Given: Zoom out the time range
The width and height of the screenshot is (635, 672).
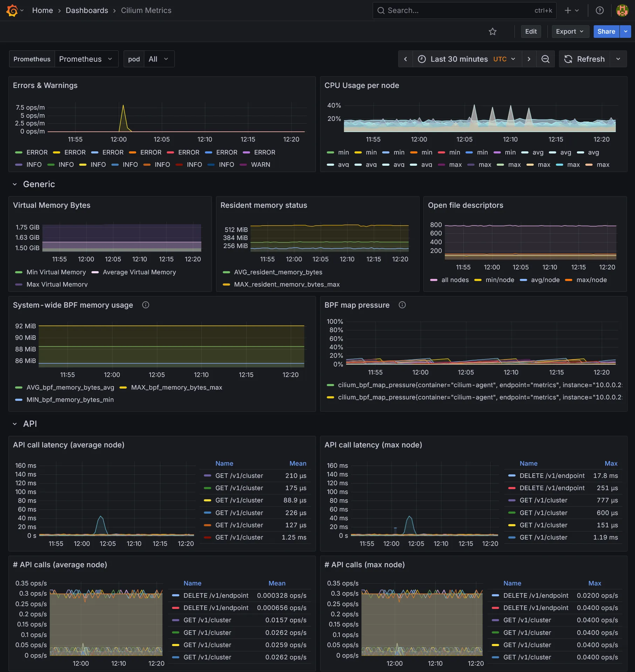Looking at the screenshot, I should click(x=545, y=59).
